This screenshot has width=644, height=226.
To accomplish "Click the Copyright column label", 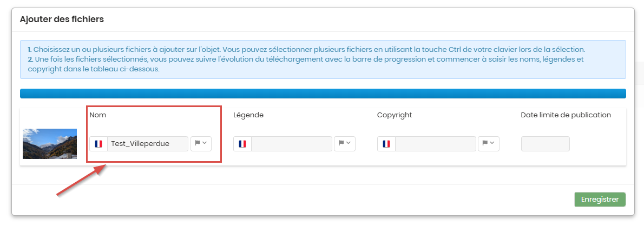I will tap(395, 115).
